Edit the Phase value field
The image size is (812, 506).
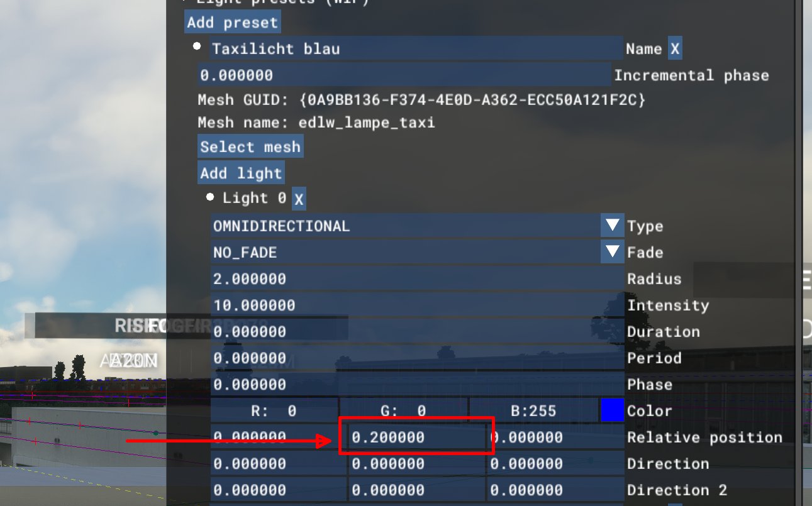(x=417, y=384)
